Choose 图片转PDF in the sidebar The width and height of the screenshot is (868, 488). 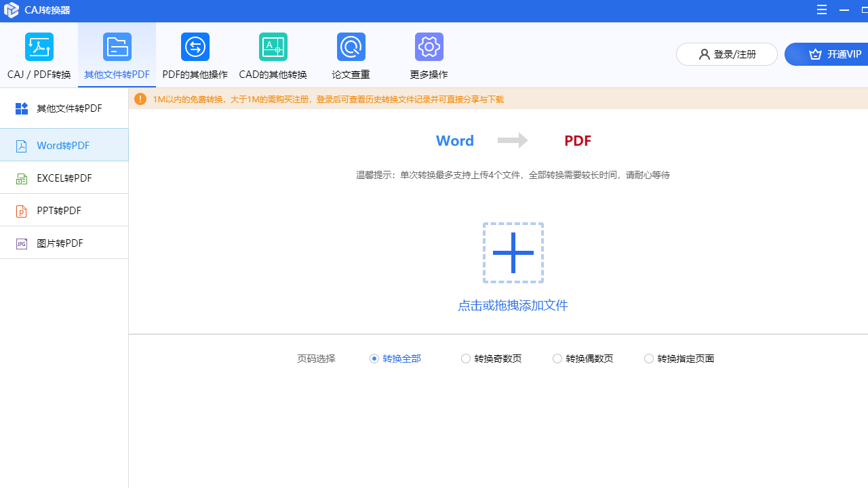click(64, 243)
